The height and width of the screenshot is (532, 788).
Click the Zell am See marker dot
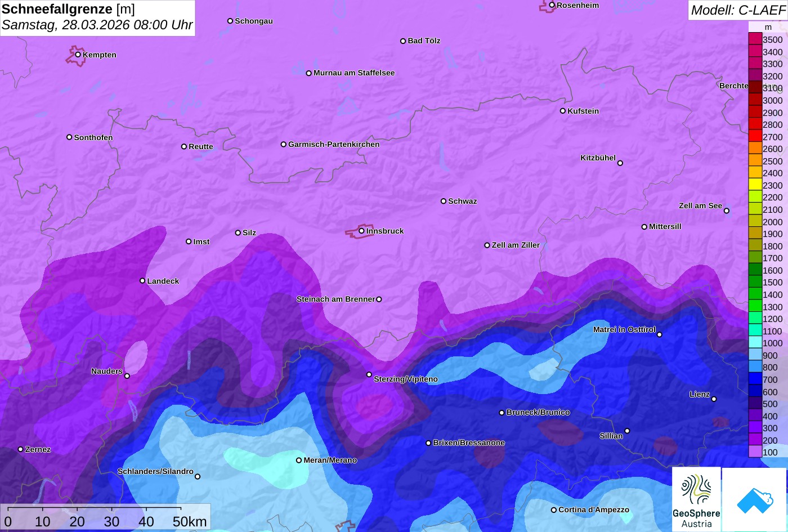pos(727,211)
